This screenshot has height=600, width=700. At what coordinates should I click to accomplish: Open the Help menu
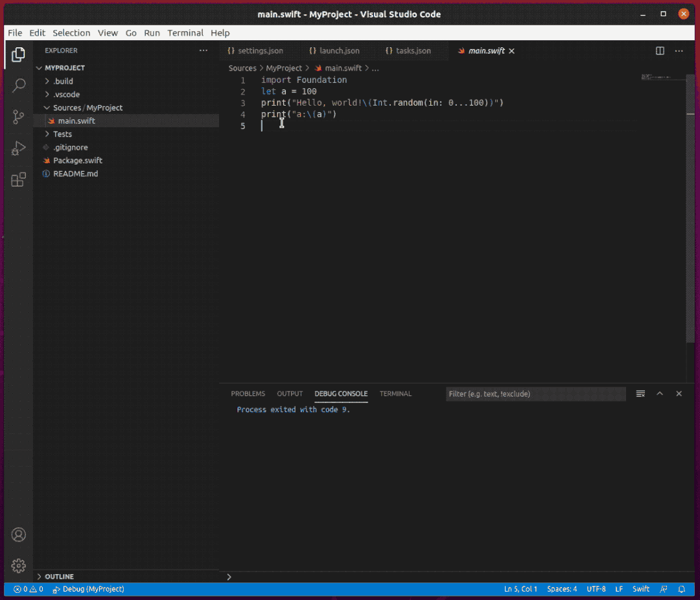[220, 32]
